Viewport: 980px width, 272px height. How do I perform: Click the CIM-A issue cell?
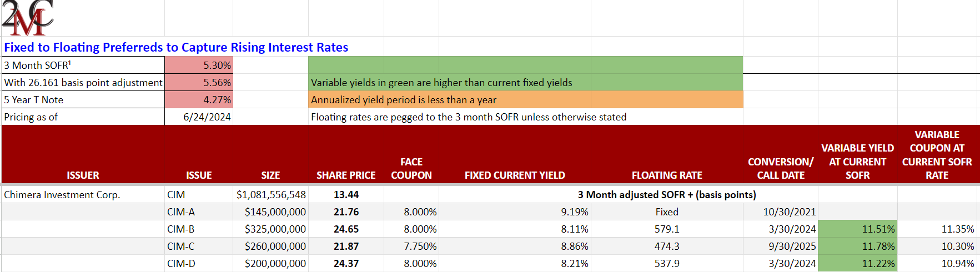pos(181,212)
